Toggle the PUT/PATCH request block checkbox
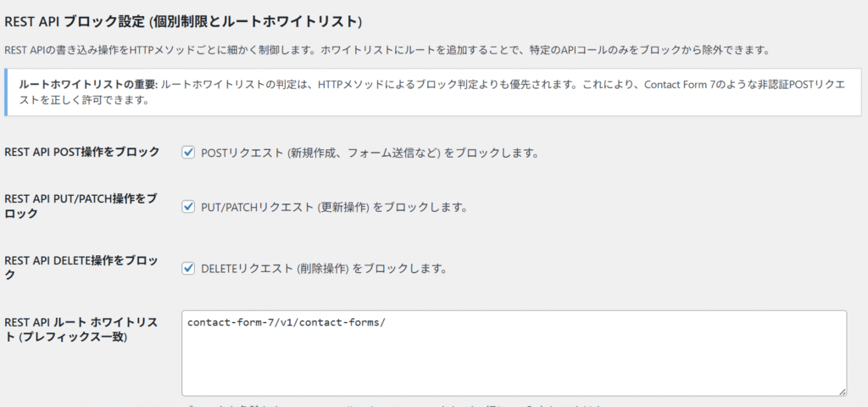 [x=188, y=207]
